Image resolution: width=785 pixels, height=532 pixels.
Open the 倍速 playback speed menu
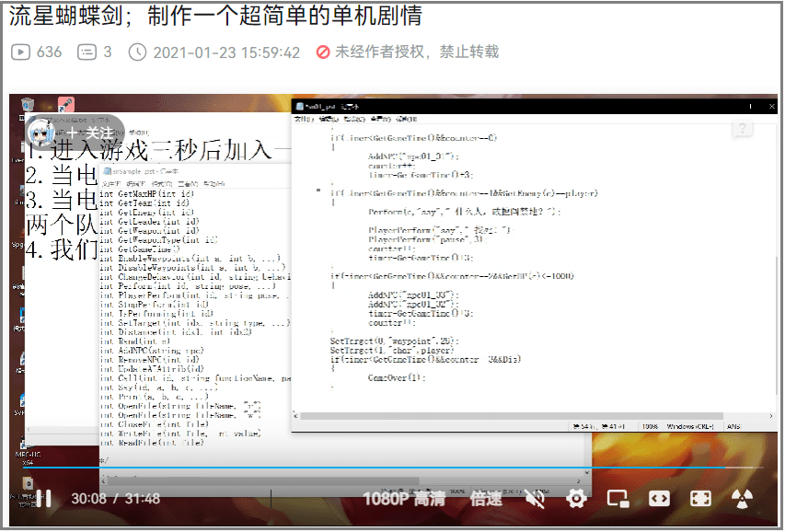pos(487,499)
